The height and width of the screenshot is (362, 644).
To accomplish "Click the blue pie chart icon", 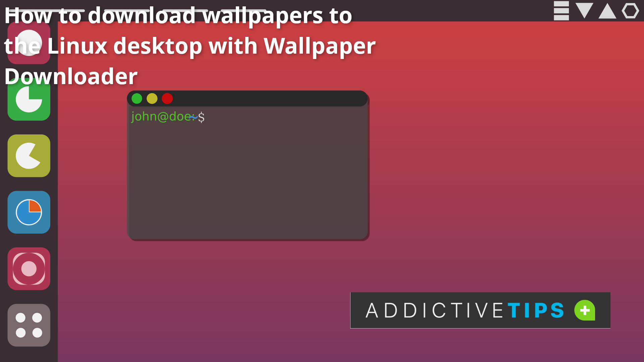I will pos(29,212).
